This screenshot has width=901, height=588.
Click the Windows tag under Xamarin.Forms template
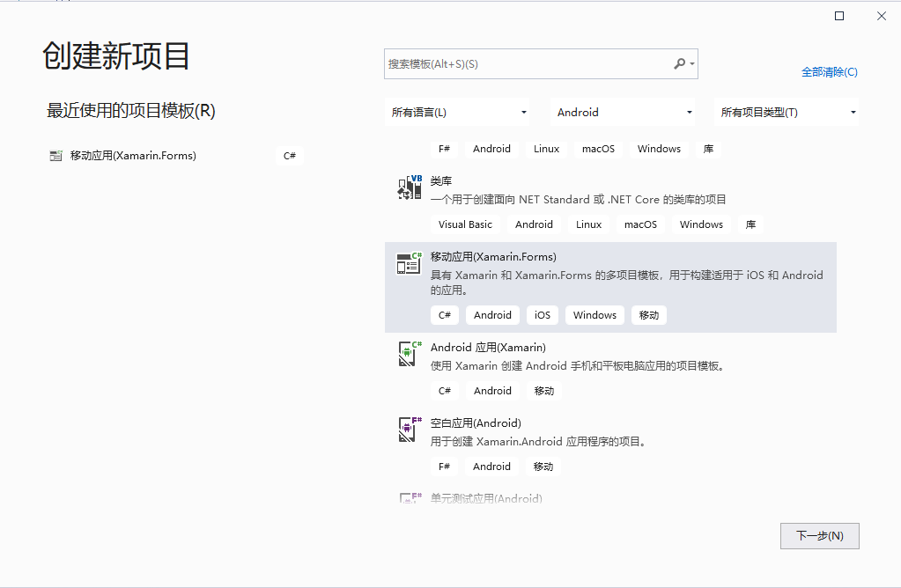coord(595,315)
